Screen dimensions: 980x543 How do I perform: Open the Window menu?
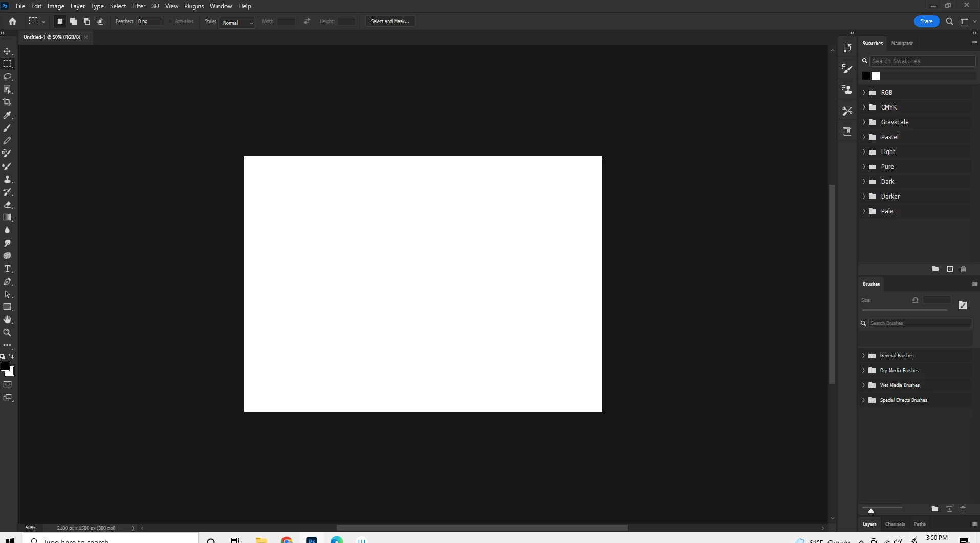pos(221,6)
